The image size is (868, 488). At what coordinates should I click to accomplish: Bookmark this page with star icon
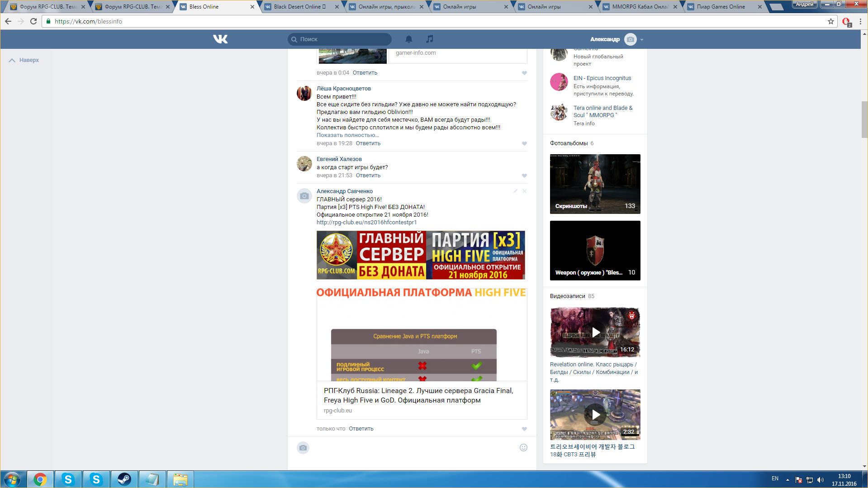[830, 21]
